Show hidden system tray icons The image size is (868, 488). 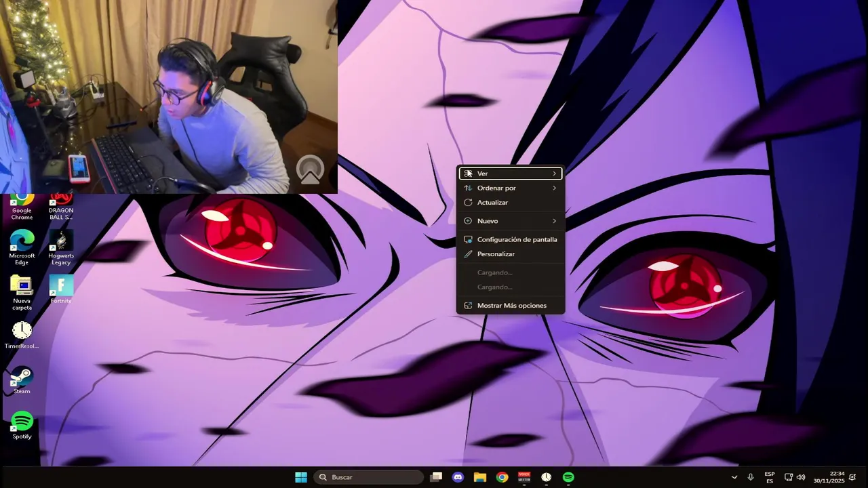[x=734, y=477]
